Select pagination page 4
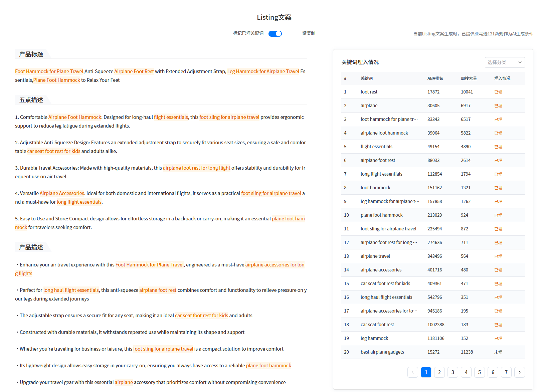The width and height of the screenshot is (537, 392). 466,372
